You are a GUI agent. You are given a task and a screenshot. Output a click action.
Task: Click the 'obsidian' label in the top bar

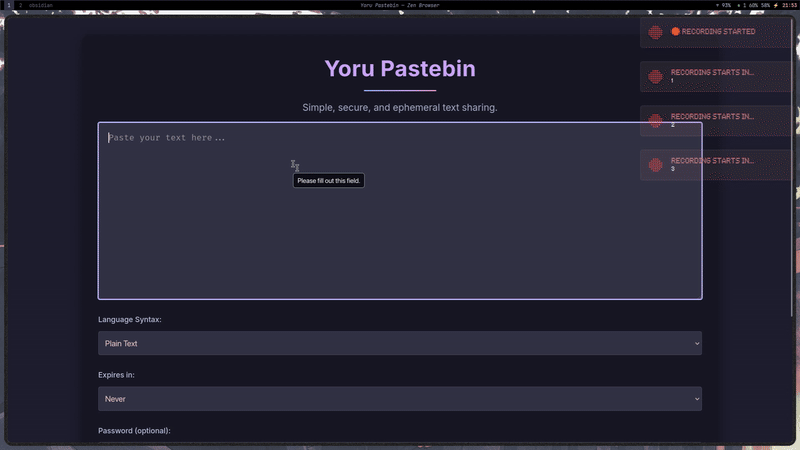(41, 5)
